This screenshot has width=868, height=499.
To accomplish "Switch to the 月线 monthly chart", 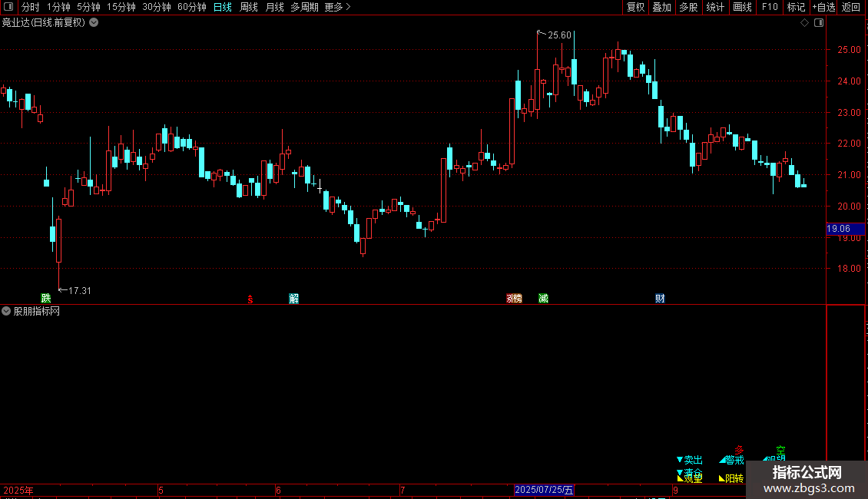I will [x=274, y=7].
